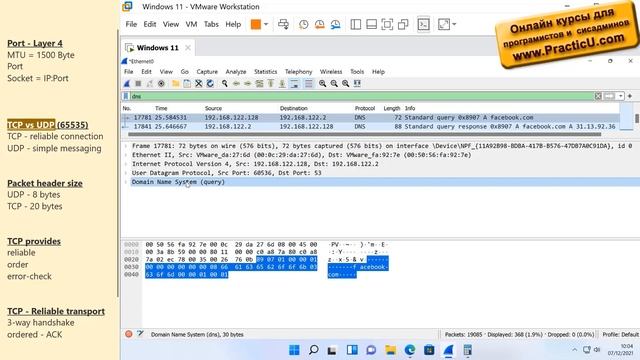Open VMware console view icon
This screenshot has height=360, width=640.
pyautogui.click(x=423, y=24)
